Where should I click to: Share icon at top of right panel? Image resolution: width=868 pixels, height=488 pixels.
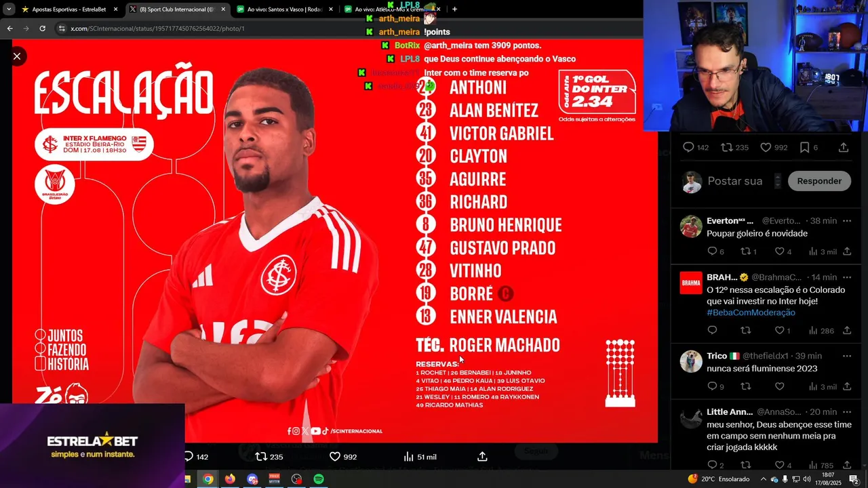coord(844,147)
